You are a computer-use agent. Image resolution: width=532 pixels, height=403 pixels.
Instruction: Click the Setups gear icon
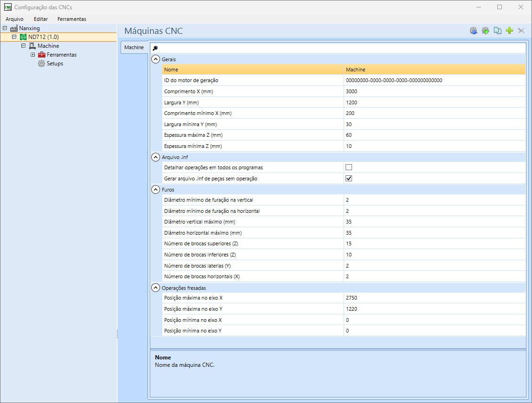(x=41, y=64)
